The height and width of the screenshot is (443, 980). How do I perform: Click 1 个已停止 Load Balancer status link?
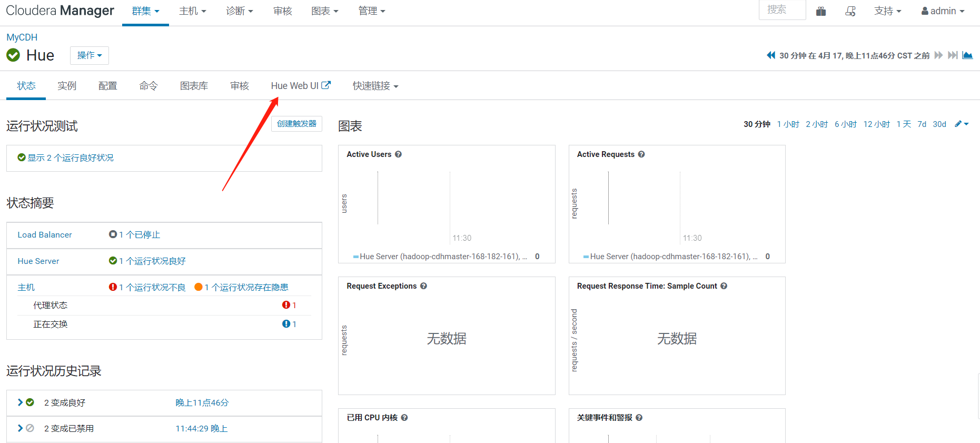tap(139, 234)
